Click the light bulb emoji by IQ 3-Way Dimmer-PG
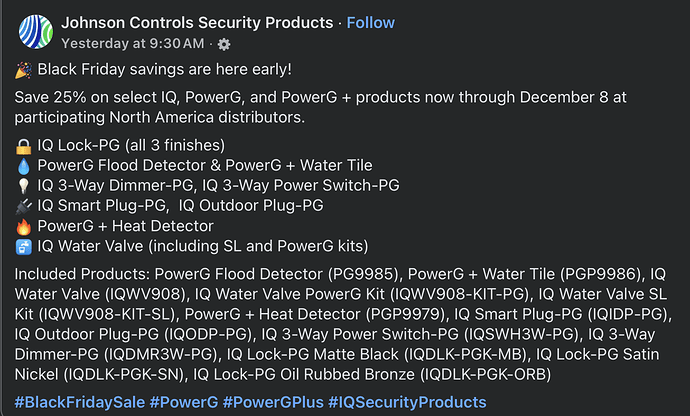 [x=23, y=184]
